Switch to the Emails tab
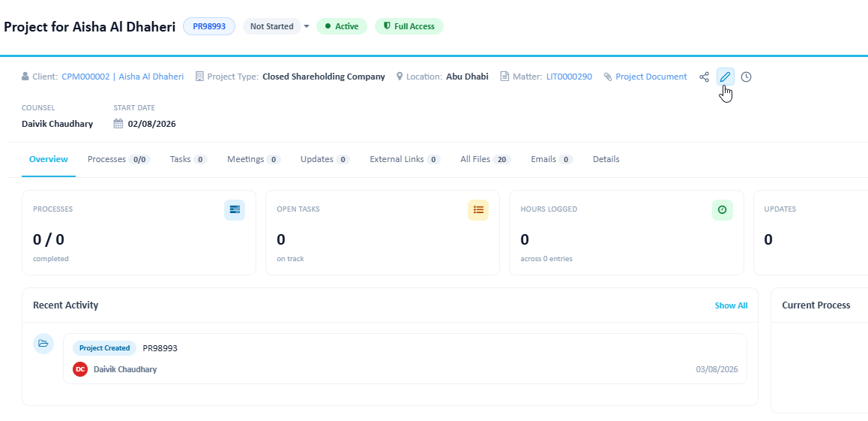The height and width of the screenshot is (421, 868). 552,159
